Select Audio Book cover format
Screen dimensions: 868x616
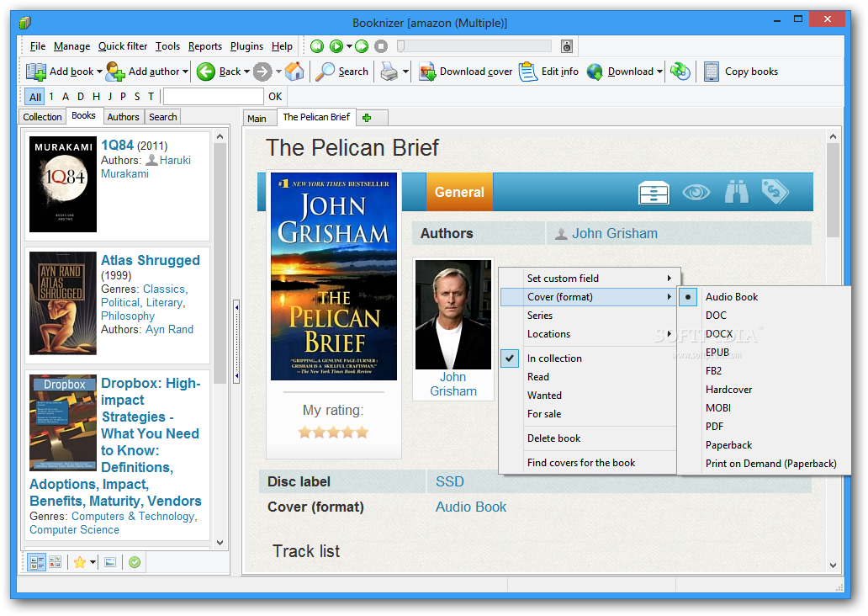tap(731, 297)
